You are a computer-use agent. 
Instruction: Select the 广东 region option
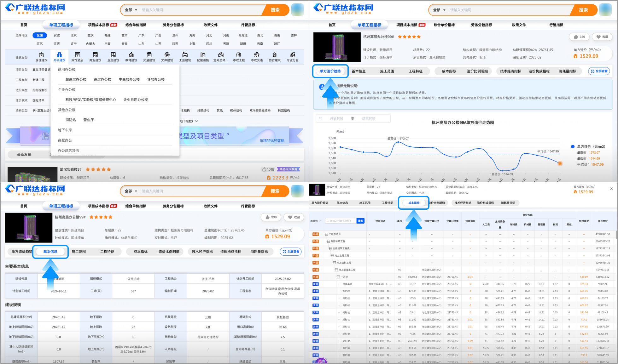tap(142, 35)
